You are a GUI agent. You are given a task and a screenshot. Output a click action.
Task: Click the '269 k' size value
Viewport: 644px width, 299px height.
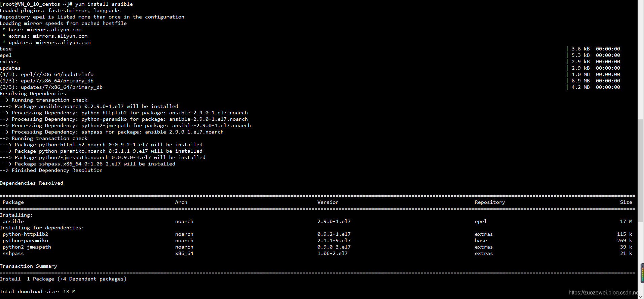tap(624, 240)
